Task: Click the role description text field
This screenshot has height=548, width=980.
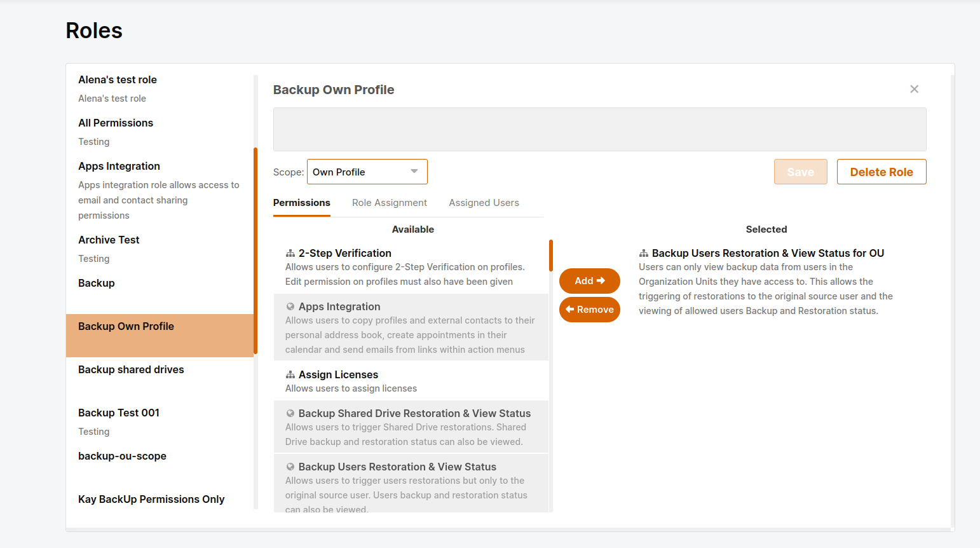Action: click(x=599, y=129)
